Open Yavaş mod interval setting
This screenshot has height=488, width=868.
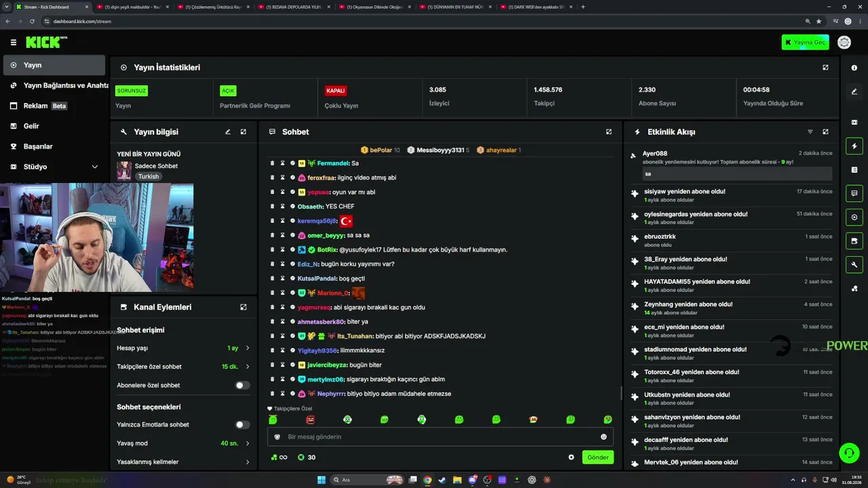(x=183, y=443)
